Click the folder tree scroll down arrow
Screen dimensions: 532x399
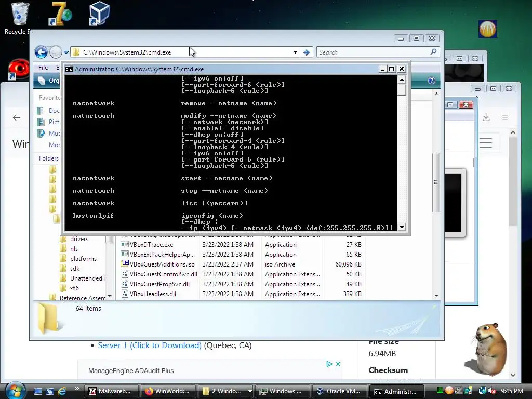pos(109,296)
